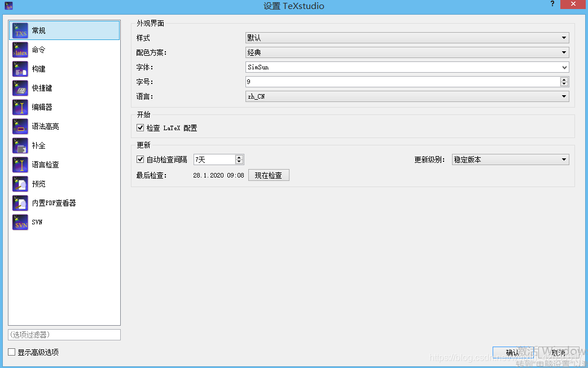Image resolution: width=588 pixels, height=368 pixels.
Task: Toggle the 检查 LaTeX 配置 checkbox
Action: pos(141,128)
